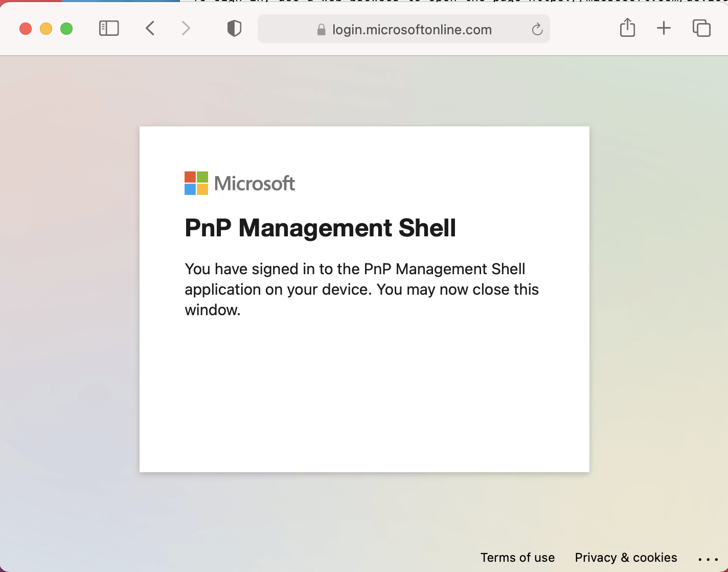The image size is (728, 572).
Task: Focus the login.microsoftonline.com address field
Action: coord(404,29)
